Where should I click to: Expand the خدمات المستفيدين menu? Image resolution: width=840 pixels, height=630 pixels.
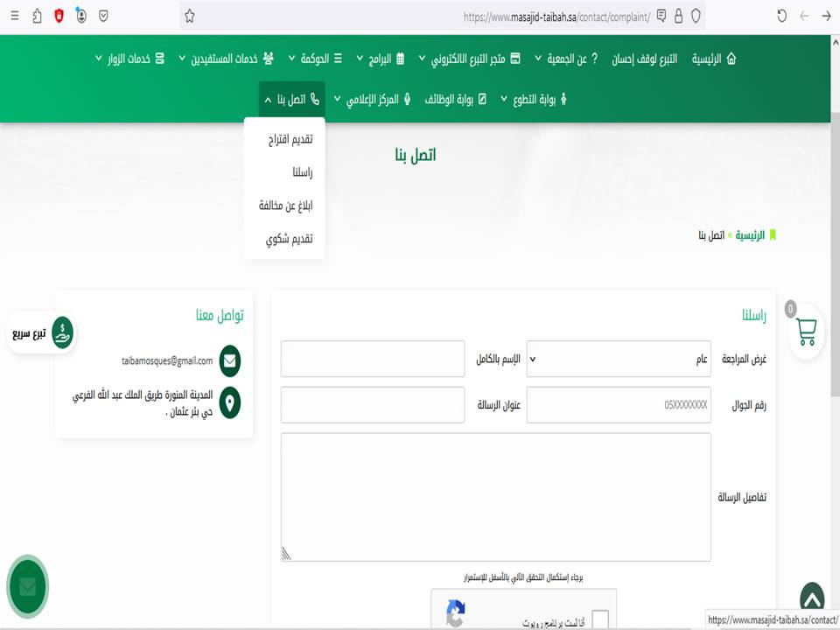[x=226, y=59]
